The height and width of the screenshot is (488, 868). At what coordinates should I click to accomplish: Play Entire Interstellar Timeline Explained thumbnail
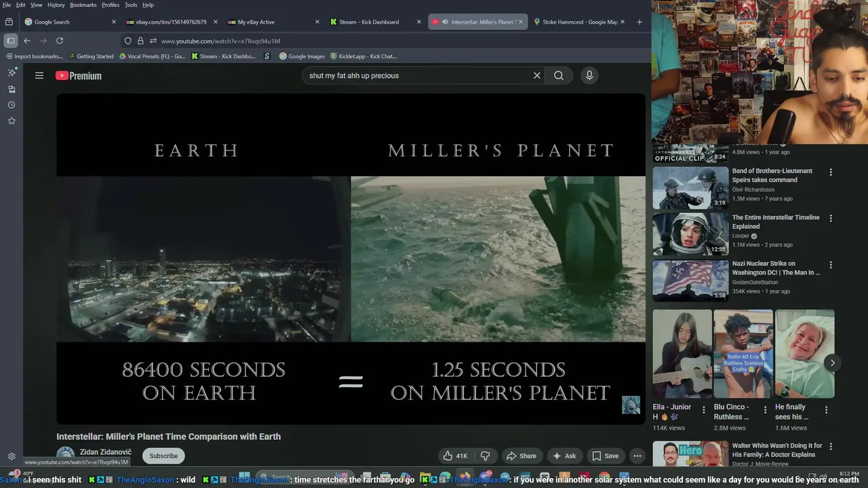click(690, 234)
